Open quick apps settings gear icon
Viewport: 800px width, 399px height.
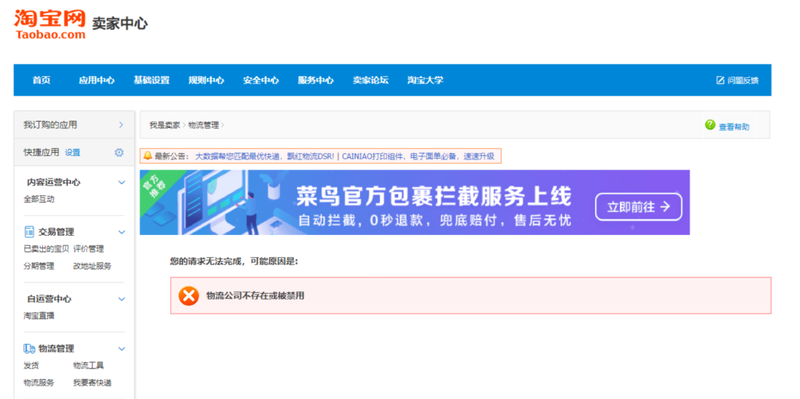[x=119, y=152]
